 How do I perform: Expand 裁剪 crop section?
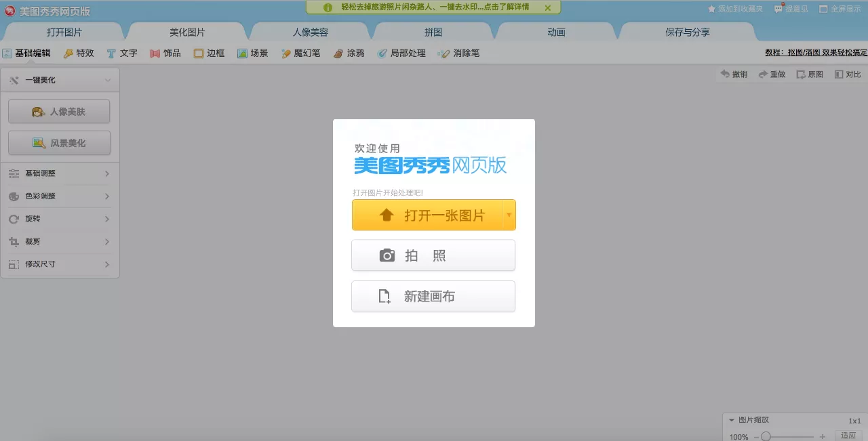point(60,242)
